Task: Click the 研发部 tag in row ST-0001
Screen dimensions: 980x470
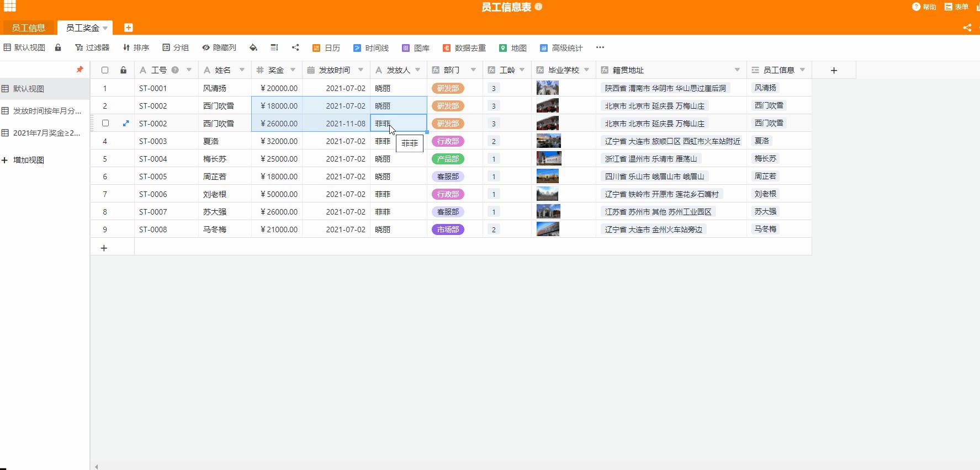Action: (x=448, y=88)
